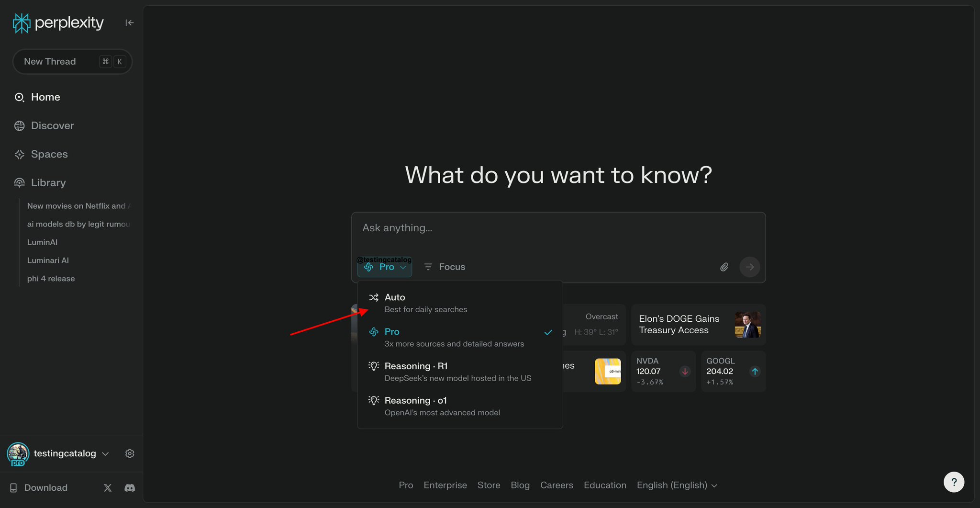Open help with the question mark button
The width and height of the screenshot is (980, 508).
954,482
